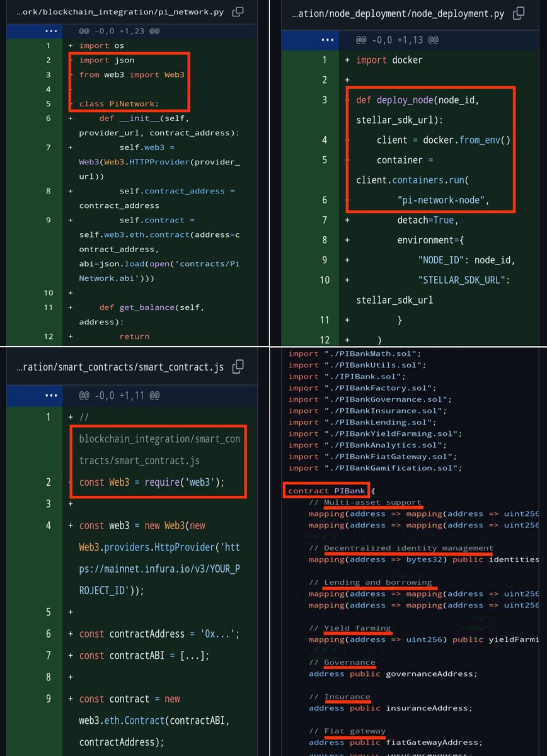Click 'address public governanceAddress;' line

[393, 674]
